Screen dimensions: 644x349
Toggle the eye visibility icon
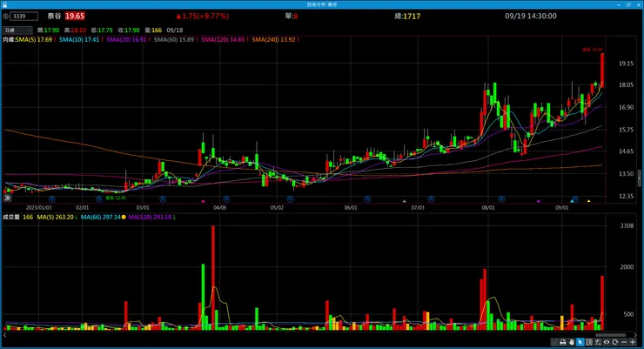click(607, 342)
